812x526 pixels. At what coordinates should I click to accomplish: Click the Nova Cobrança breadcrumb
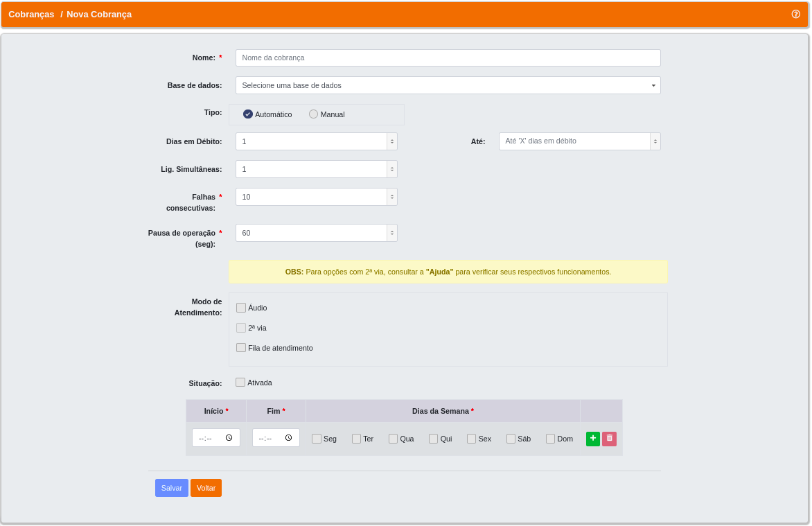[x=99, y=15]
